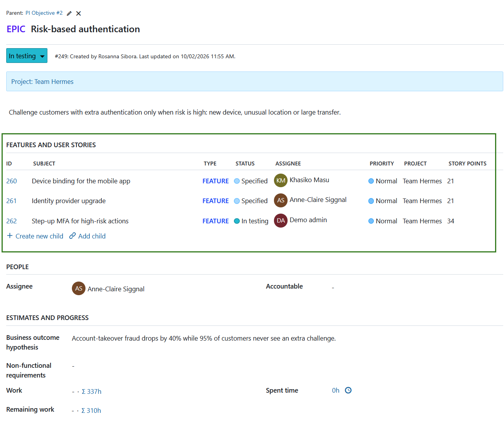The image size is (504, 421).
Task: Click the DA avatar for Demo admin
Action: click(x=281, y=220)
